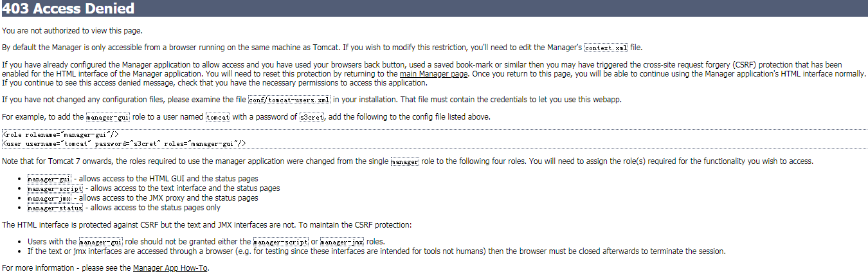868x272 pixels.
Task: Click the tomcat user name code text
Action: tap(218, 118)
